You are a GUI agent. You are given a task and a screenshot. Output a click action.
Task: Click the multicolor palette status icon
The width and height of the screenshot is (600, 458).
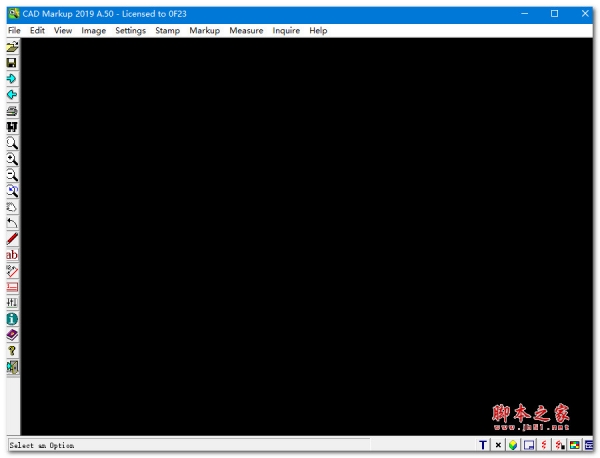(x=574, y=445)
